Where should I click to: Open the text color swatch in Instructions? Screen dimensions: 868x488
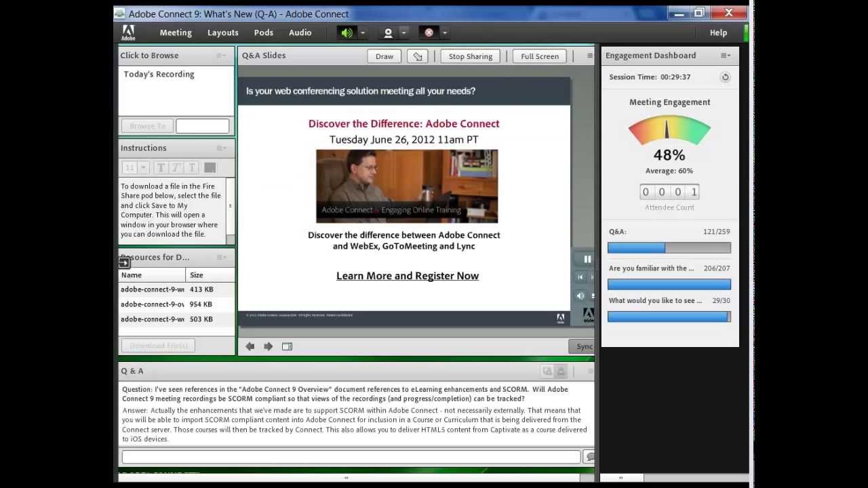210,167
